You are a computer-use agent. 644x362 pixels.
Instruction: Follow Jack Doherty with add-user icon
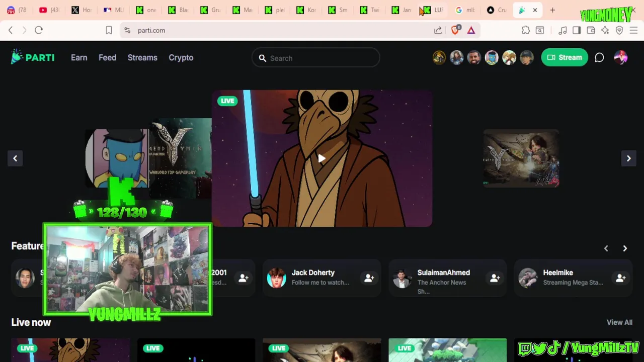coord(369,278)
